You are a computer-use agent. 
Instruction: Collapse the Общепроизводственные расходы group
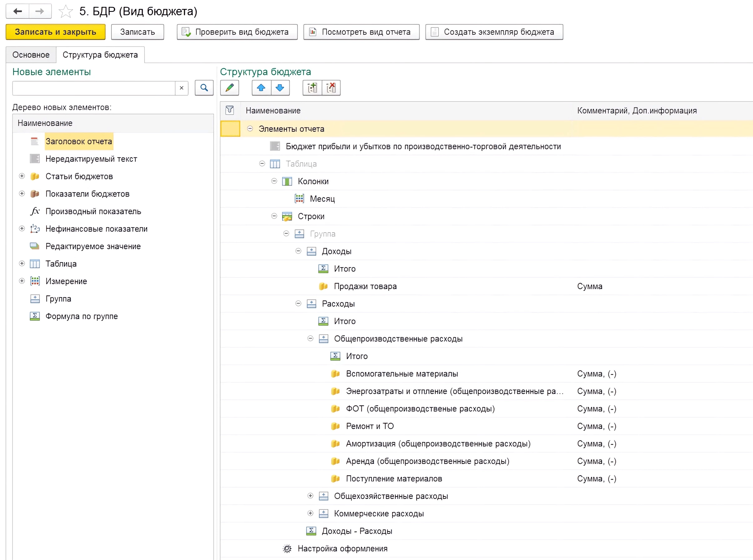(x=310, y=339)
